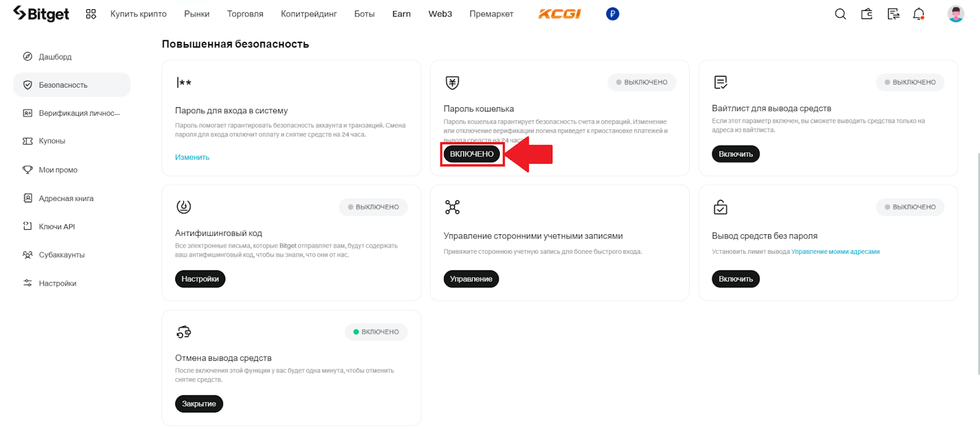Image resolution: width=980 pixels, height=429 pixels.
Task: Click the notification bell icon
Action: (x=919, y=14)
